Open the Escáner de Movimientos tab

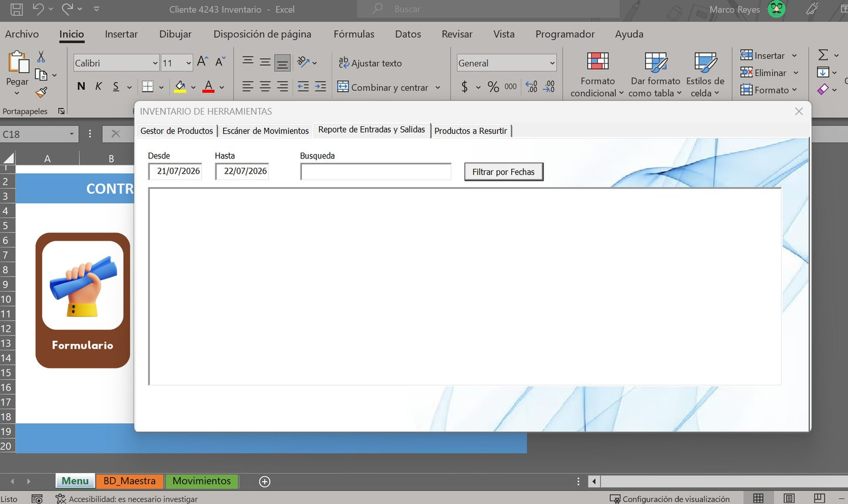pyautogui.click(x=265, y=131)
